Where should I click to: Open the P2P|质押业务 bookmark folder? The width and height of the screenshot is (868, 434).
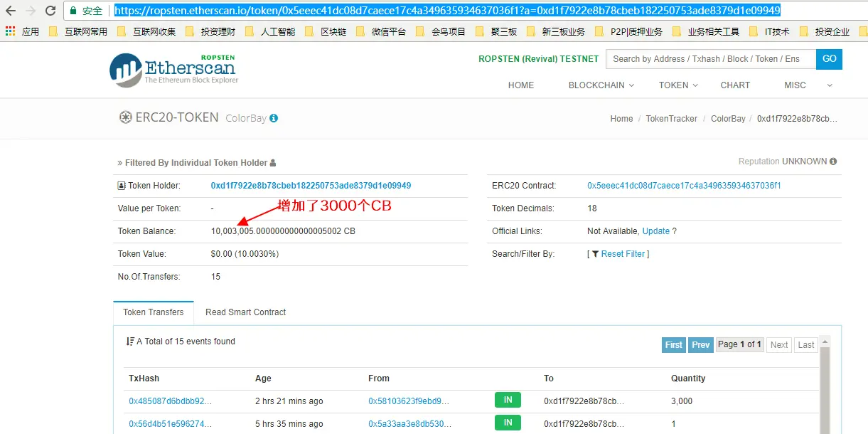click(629, 31)
